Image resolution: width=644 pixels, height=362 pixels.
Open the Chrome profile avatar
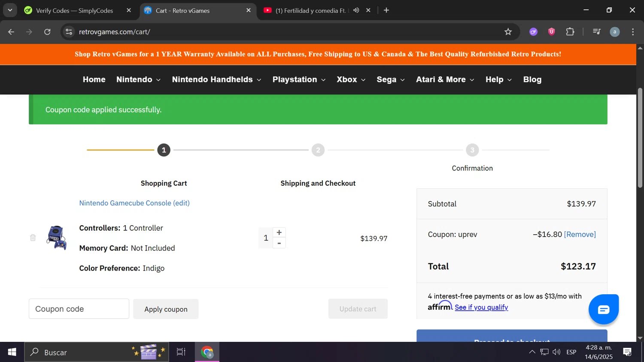pyautogui.click(x=614, y=32)
